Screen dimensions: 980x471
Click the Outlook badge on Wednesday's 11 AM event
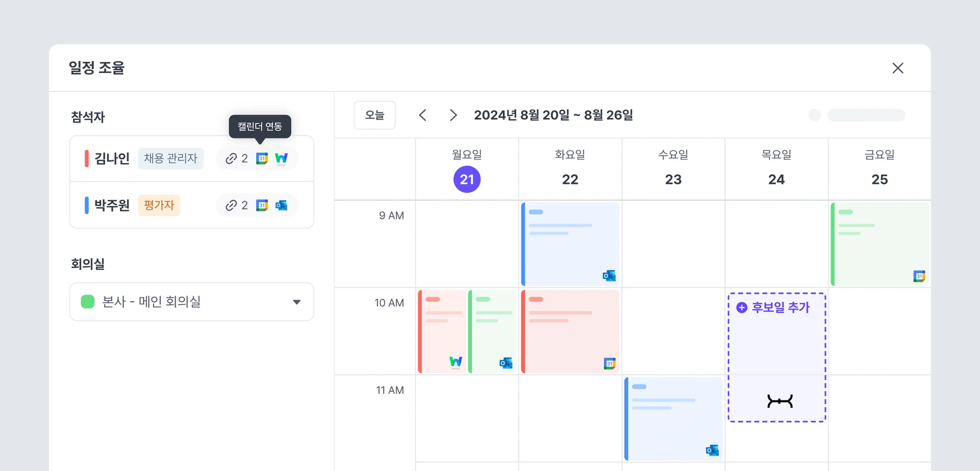(x=712, y=450)
